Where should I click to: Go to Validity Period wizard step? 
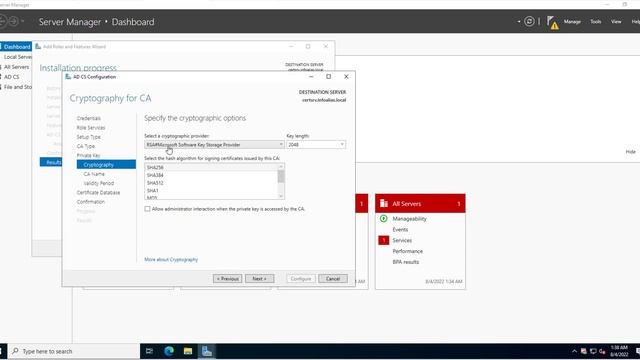(x=99, y=183)
